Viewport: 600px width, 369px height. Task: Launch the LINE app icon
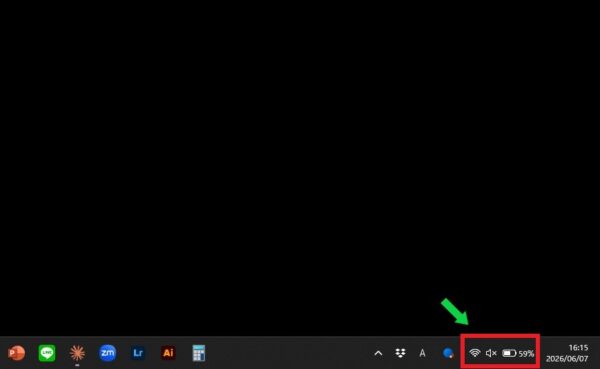point(47,353)
